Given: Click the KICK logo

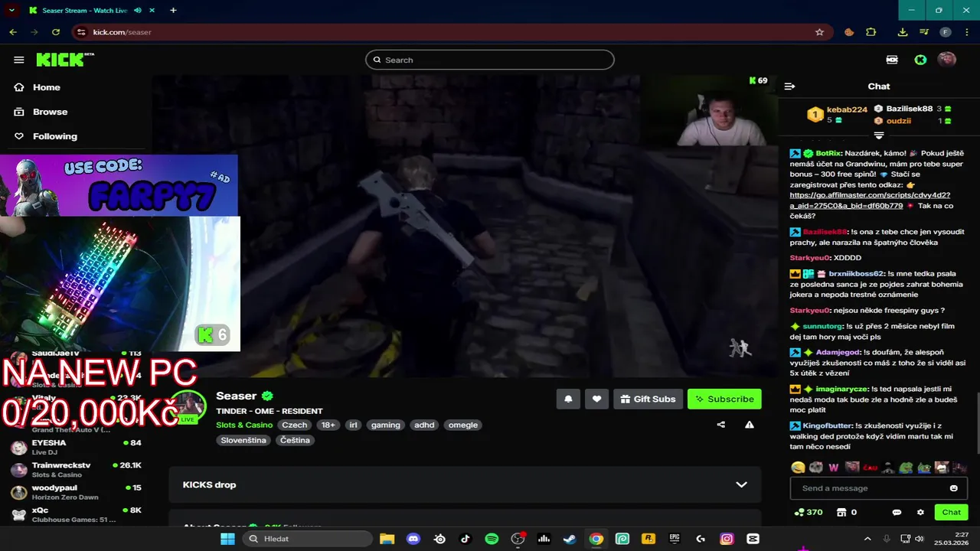Looking at the screenshot, I should 64,60.
